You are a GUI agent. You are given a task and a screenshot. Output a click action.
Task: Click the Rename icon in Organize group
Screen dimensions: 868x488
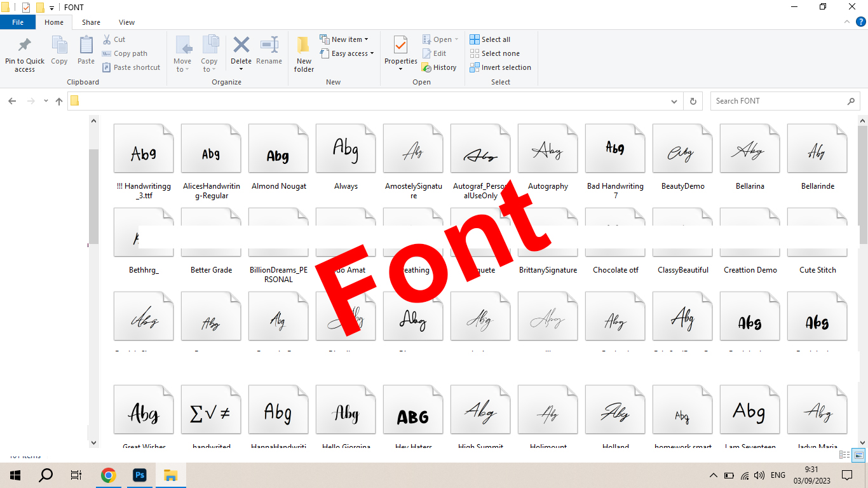pyautogui.click(x=269, y=46)
